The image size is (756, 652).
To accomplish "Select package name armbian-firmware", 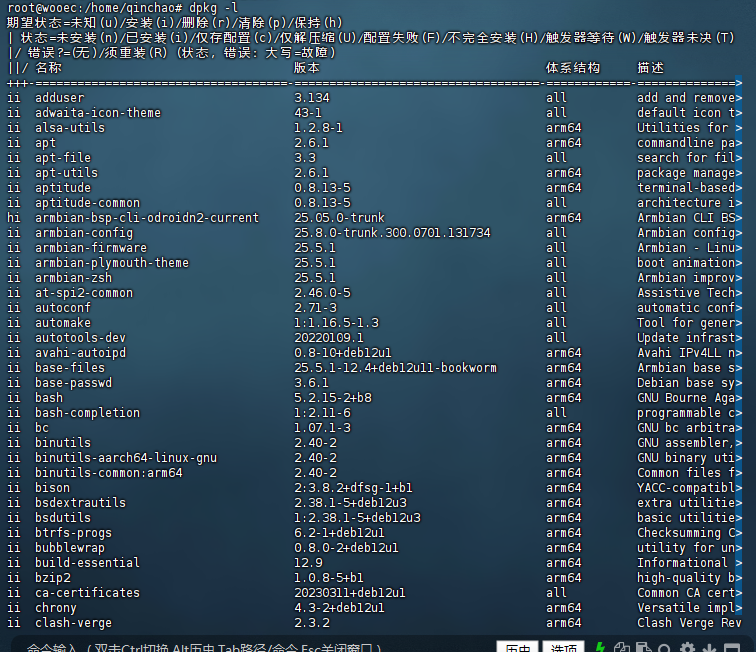I will point(91,247).
